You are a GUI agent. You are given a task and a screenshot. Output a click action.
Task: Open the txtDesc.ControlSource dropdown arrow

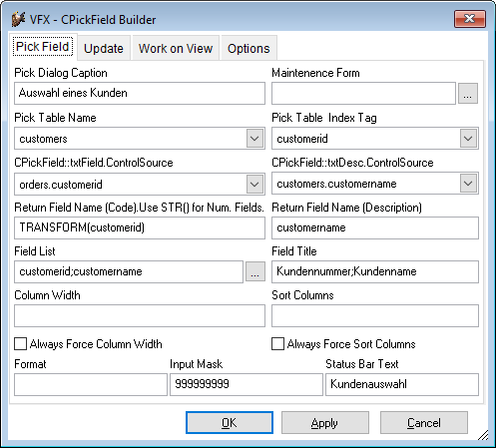468,184
